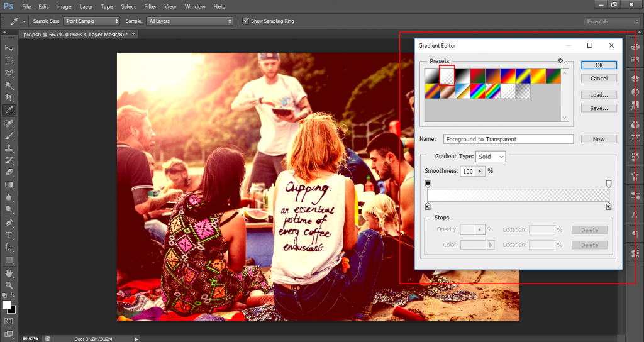Select the Transparent Rainbow gradient preset
The height and width of the screenshot is (342, 644).
coord(493,91)
